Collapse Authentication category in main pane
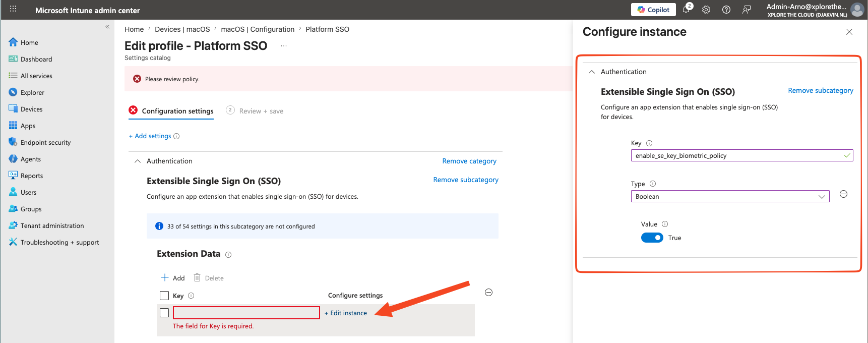The height and width of the screenshot is (343, 868). (137, 161)
